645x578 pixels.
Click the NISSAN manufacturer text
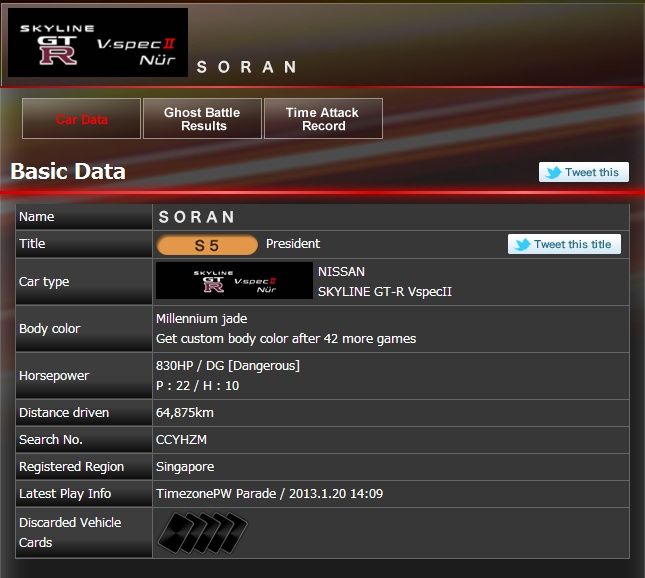point(341,272)
